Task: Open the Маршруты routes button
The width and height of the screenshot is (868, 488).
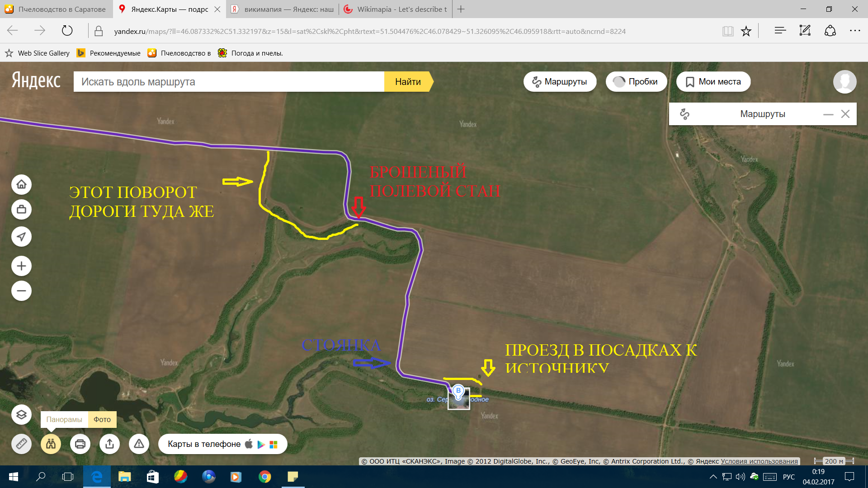Action: [560, 82]
